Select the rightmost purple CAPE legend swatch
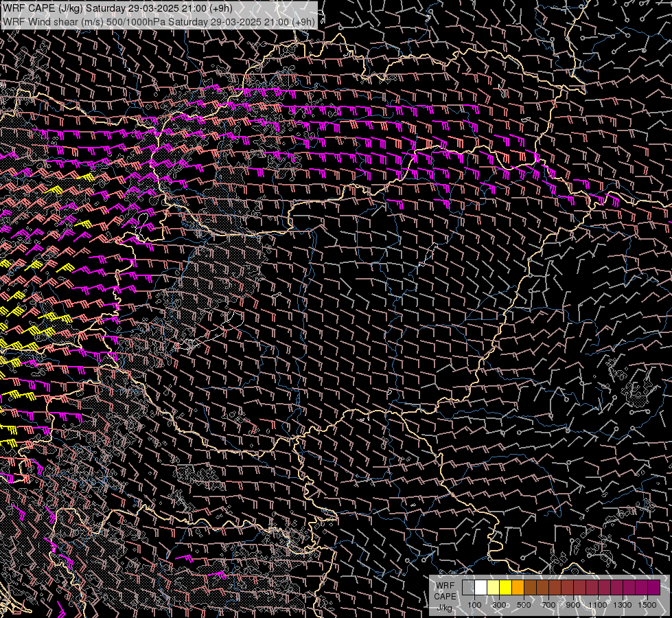The image size is (672, 618). [x=654, y=588]
